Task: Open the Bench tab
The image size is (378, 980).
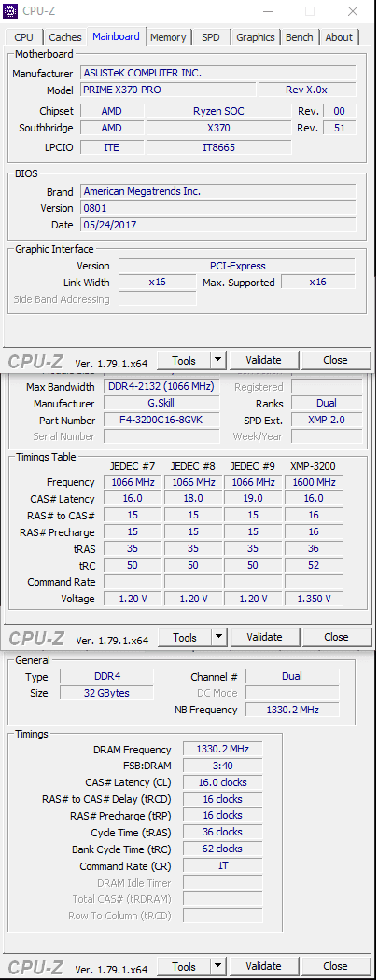Action: click(300, 37)
